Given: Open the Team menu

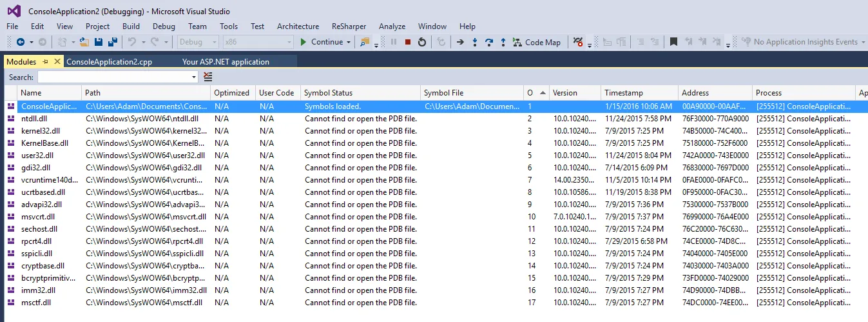Looking at the screenshot, I should coord(198,26).
